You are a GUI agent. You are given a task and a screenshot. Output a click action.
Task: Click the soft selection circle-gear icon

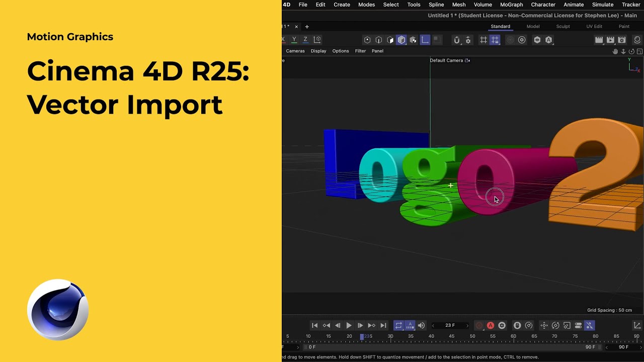pyautogui.click(x=522, y=40)
